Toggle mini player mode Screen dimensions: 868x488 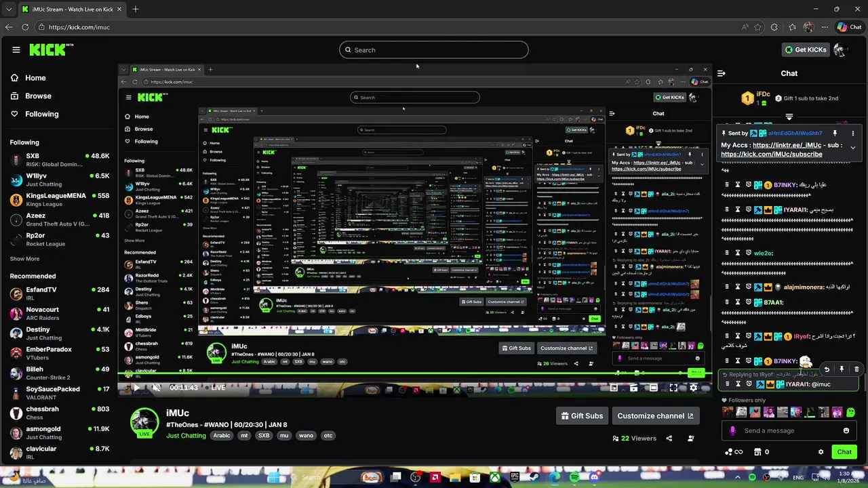pos(614,388)
